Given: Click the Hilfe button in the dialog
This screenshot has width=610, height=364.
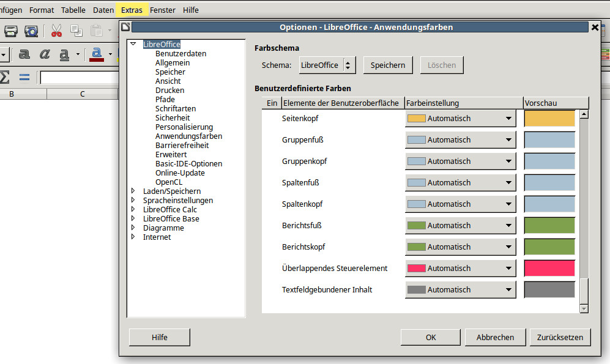Looking at the screenshot, I should point(160,337).
